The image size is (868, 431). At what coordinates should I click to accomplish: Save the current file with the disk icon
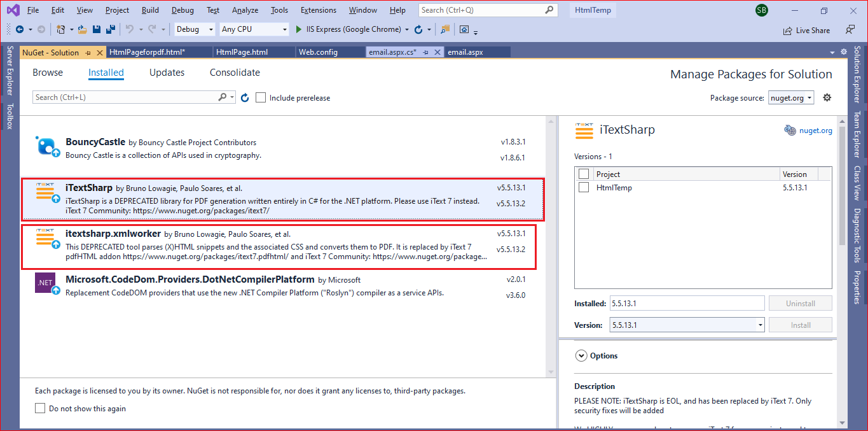[x=97, y=29]
